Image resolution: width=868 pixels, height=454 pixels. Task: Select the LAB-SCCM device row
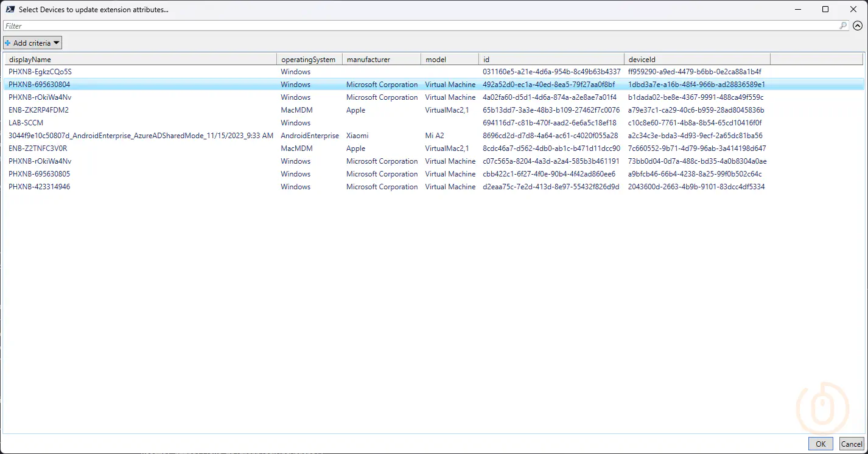pos(26,123)
